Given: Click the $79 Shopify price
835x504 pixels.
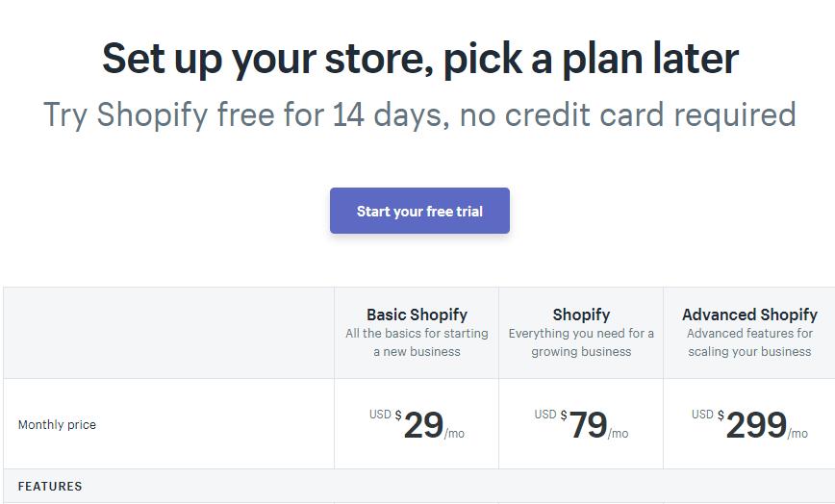Looking at the screenshot, I should coord(588,424).
